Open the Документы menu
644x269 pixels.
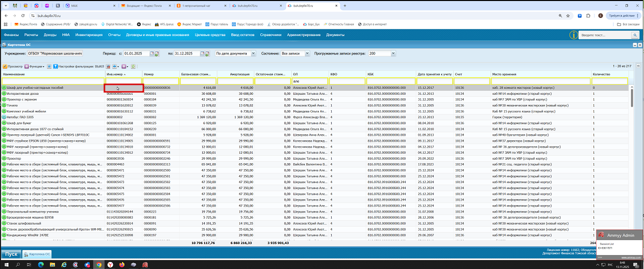[x=335, y=35]
